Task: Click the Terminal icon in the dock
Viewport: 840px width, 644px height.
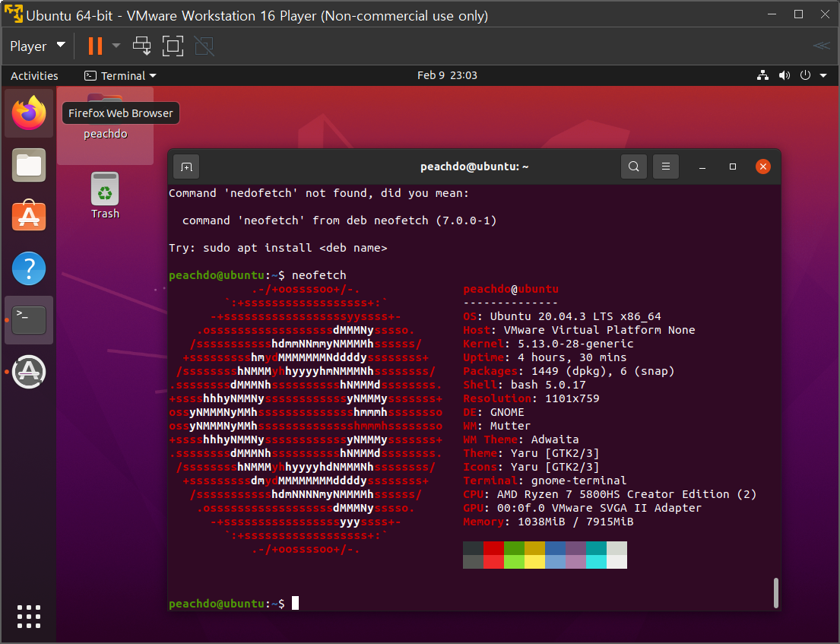Action: coord(29,320)
